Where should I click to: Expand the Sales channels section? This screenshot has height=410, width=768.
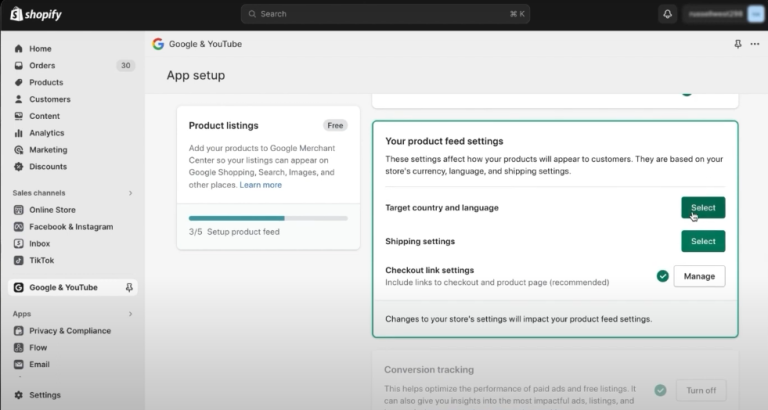(130, 193)
